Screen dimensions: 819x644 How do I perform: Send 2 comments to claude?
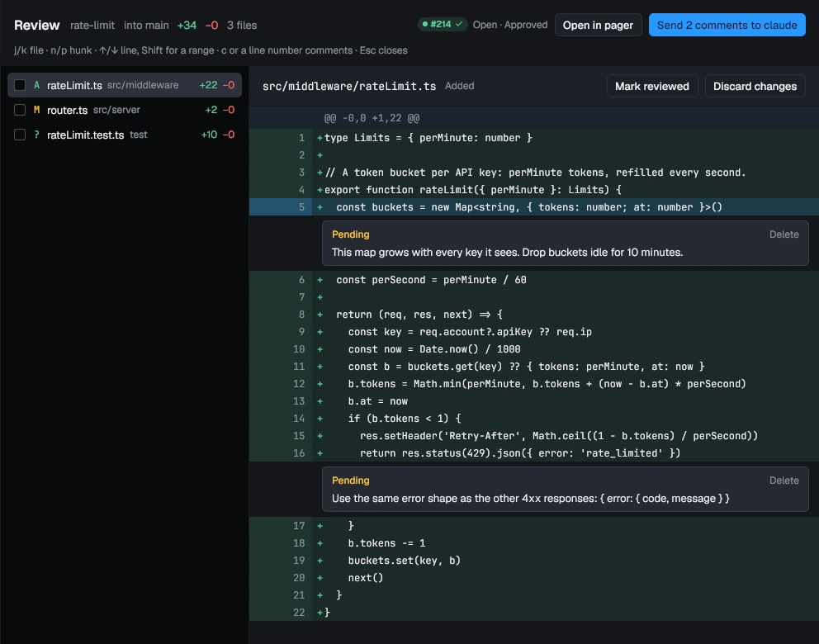[727, 25]
